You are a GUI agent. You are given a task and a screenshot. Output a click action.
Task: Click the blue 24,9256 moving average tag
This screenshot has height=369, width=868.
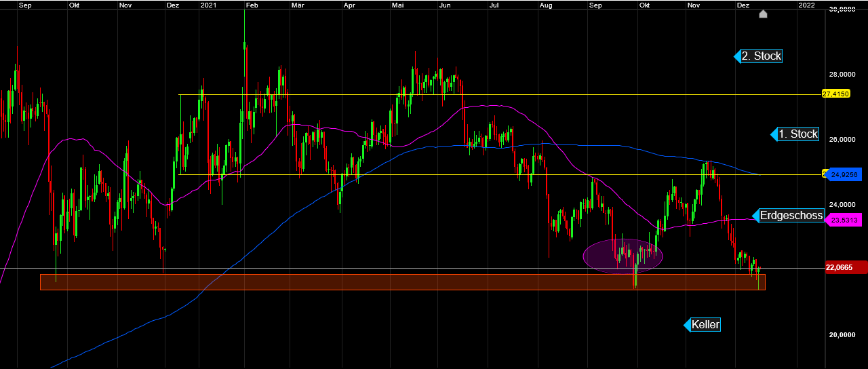click(x=843, y=174)
